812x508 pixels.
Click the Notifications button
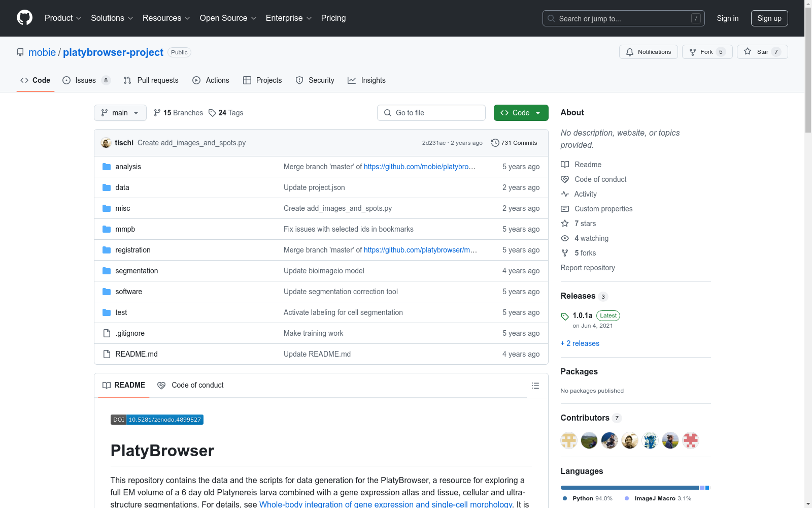point(649,52)
